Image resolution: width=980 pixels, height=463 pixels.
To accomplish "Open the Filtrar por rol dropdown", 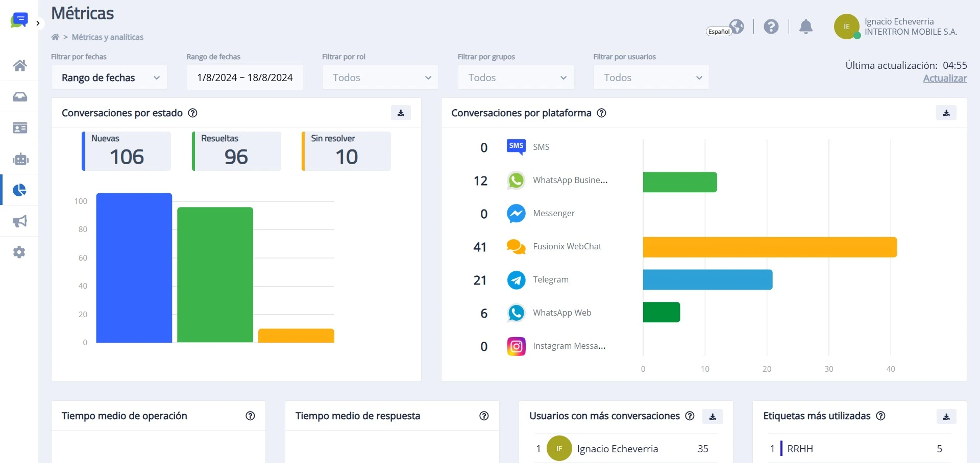I will coord(380,78).
